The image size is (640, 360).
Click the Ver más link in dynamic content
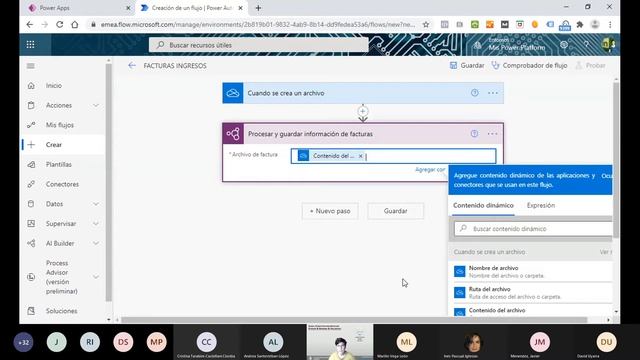click(605, 252)
